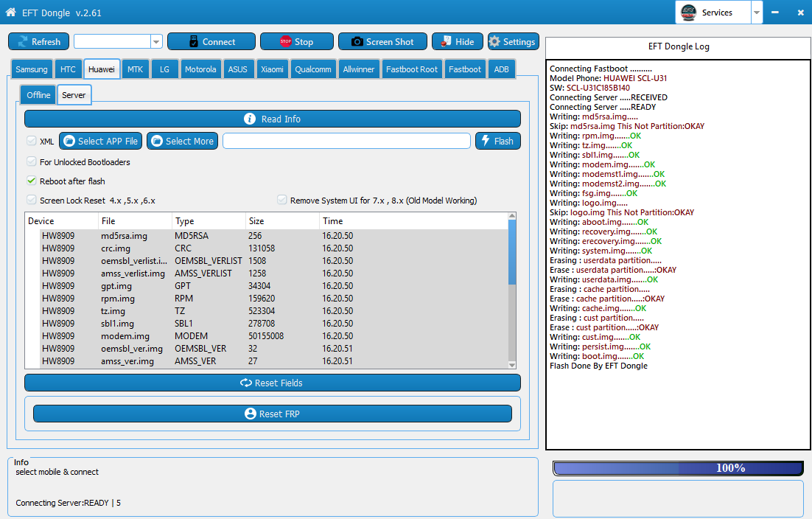Click the Read Info button
Viewport: 812px width, 519px height.
pyautogui.click(x=272, y=119)
